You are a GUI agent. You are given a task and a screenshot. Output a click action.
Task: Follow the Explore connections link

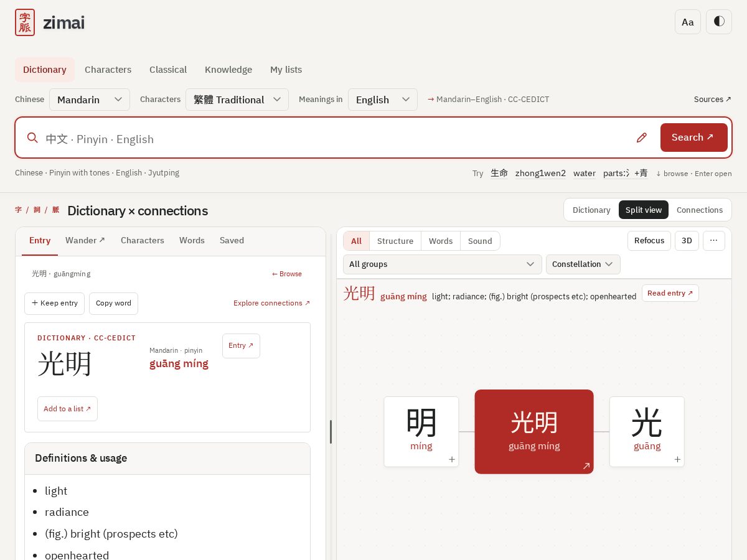[272, 303]
